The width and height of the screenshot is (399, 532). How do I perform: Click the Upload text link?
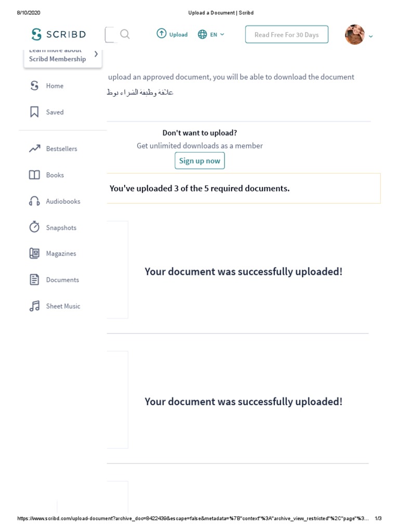click(x=179, y=35)
